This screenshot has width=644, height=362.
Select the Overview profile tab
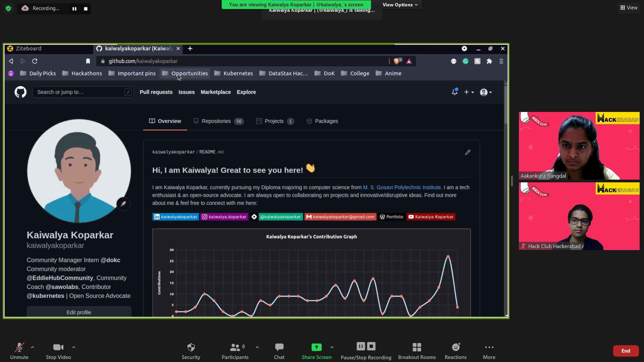pyautogui.click(x=165, y=121)
